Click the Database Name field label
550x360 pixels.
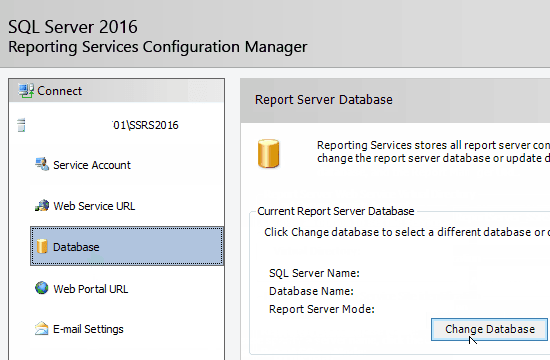click(311, 291)
